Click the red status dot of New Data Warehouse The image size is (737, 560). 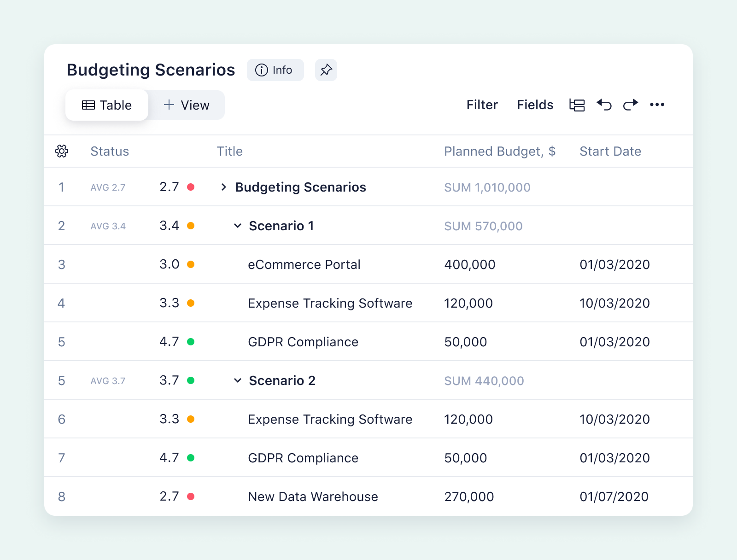point(191,496)
